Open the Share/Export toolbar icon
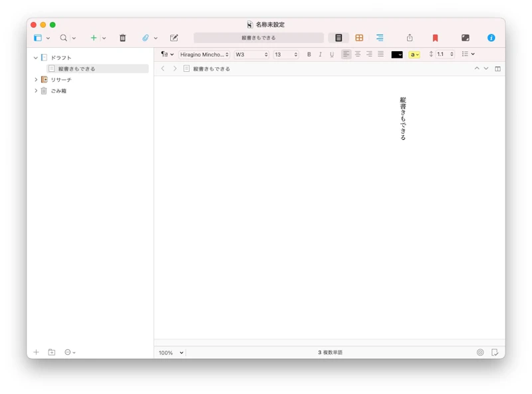Viewport: 532px width, 394px height. pos(410,37)
